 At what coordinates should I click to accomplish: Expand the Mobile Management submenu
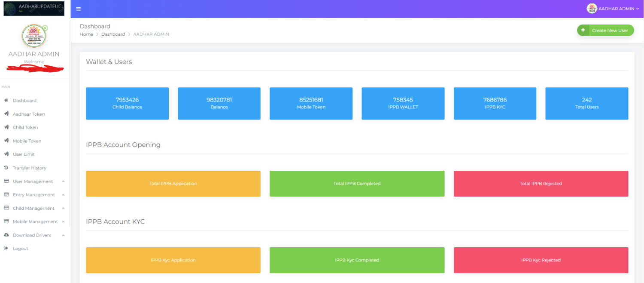pos(63,222)
